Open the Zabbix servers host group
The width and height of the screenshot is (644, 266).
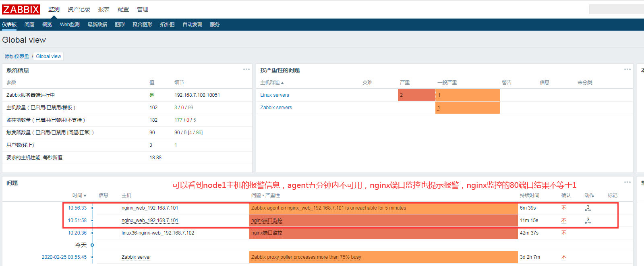[x=276, y=108]
